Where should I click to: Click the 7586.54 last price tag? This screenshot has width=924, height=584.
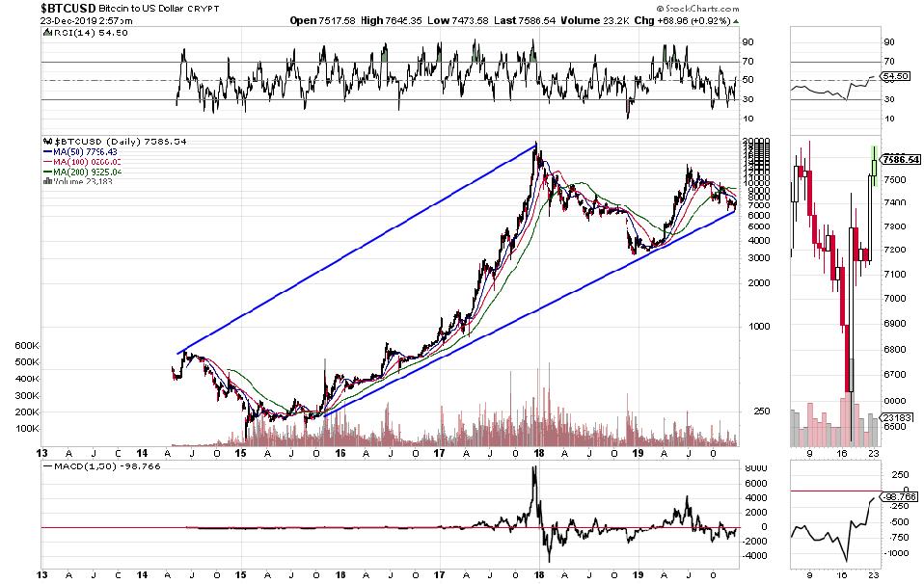tap(901, 160)
